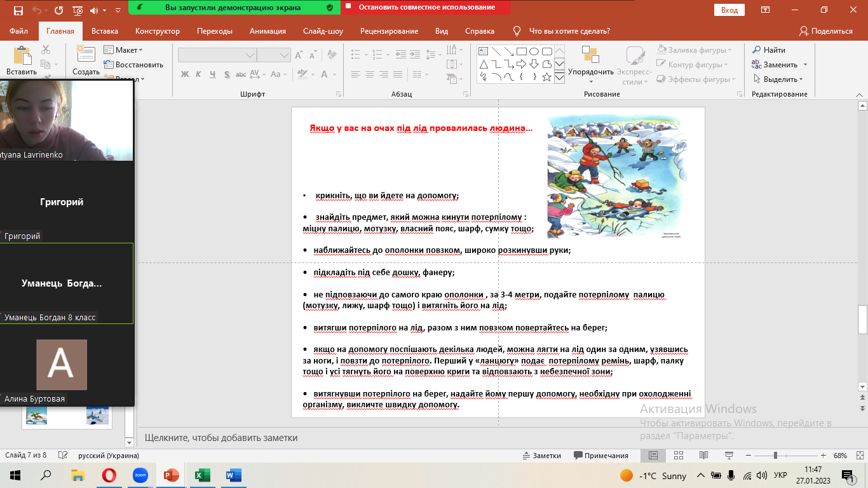Screen dimensions: 868x488
Task: Pick the five-point star shape
Action: (x=547, y=77)
